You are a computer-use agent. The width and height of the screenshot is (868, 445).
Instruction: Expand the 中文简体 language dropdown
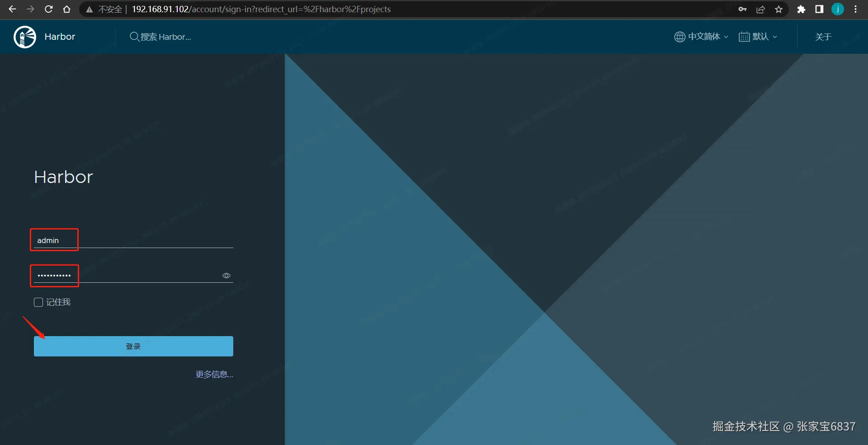point(701,37)
